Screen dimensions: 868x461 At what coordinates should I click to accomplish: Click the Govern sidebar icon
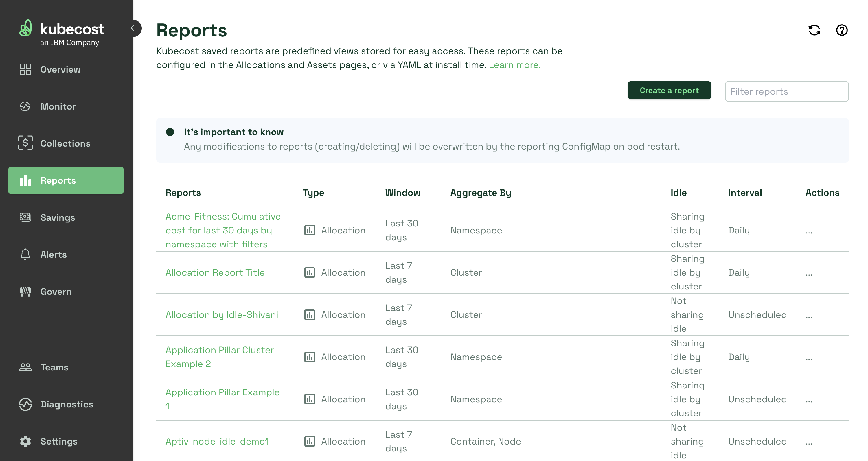coord(25,291)
